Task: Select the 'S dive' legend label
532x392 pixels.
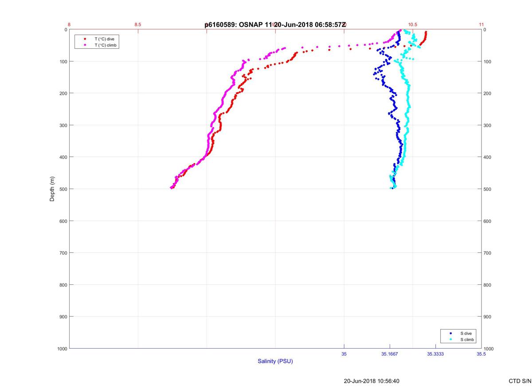Action: 466,333
